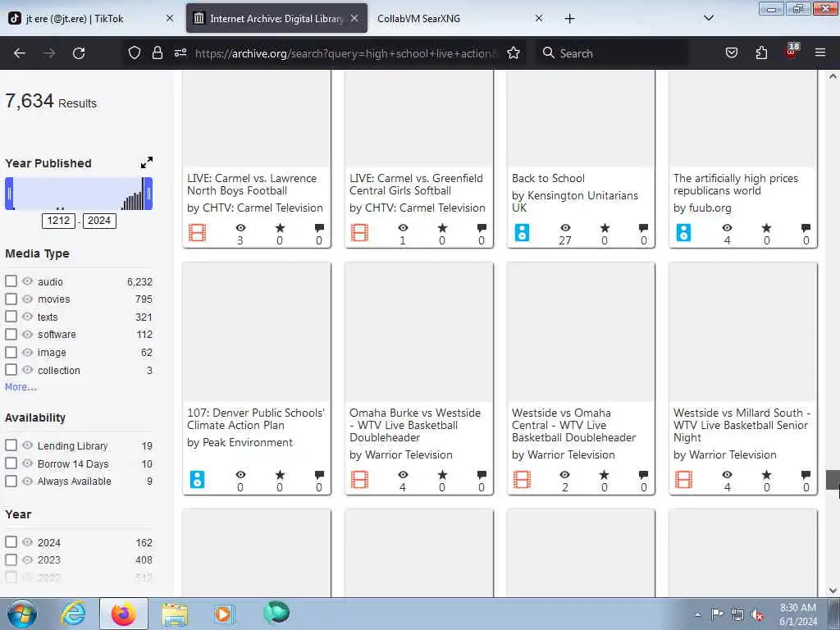Click the views eye on Westside vs Millard South card
Viewport: 840px width, 630px height.
(x=727, y=475)
